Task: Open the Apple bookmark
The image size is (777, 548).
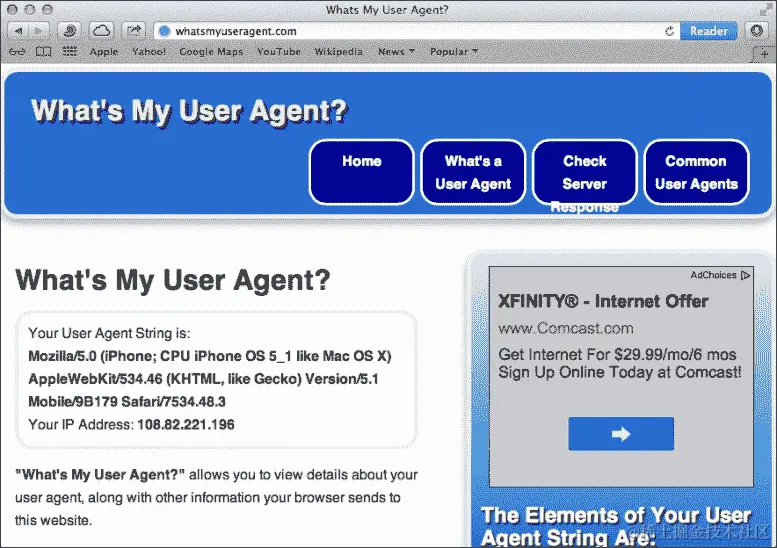Action: click(x=104, y=52)
